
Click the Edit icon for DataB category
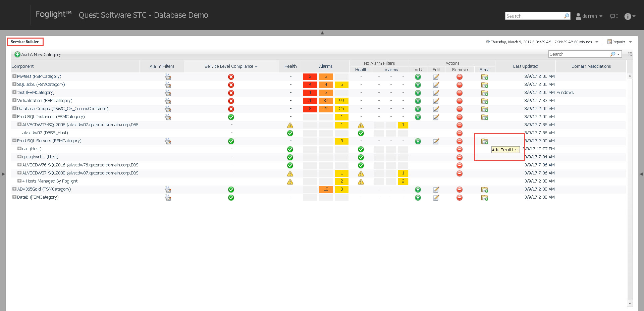click(x=436, y=198)
